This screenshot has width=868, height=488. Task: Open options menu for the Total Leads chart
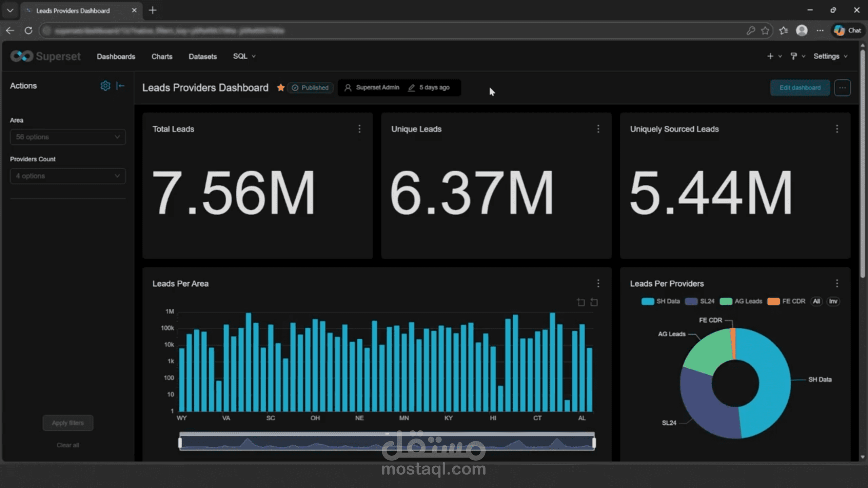tap(359, 129)
